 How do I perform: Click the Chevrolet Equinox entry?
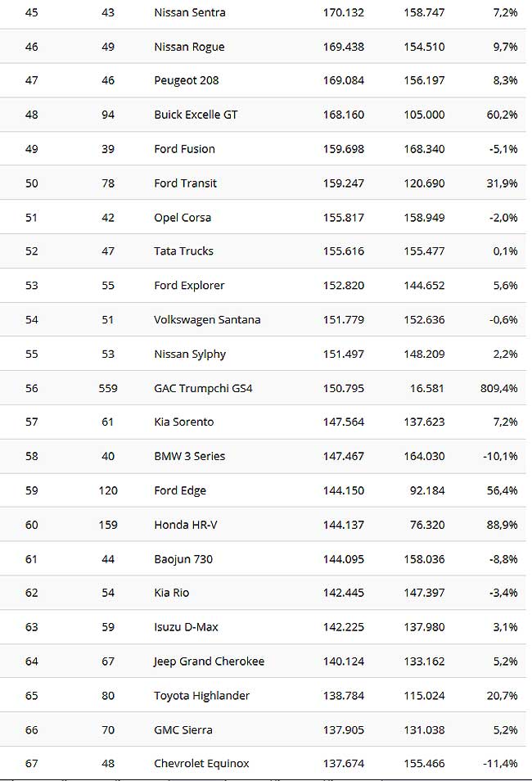point(201,764)
